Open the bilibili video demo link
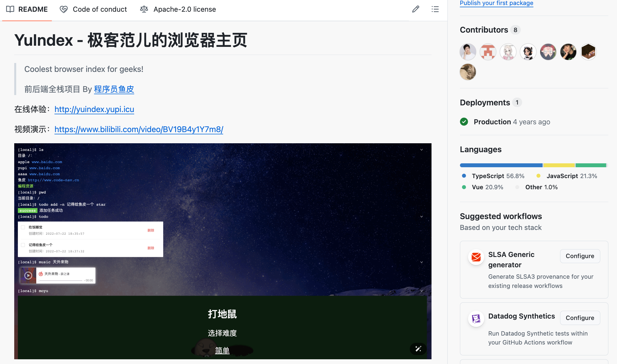617x364 pixels. [139, 129]
